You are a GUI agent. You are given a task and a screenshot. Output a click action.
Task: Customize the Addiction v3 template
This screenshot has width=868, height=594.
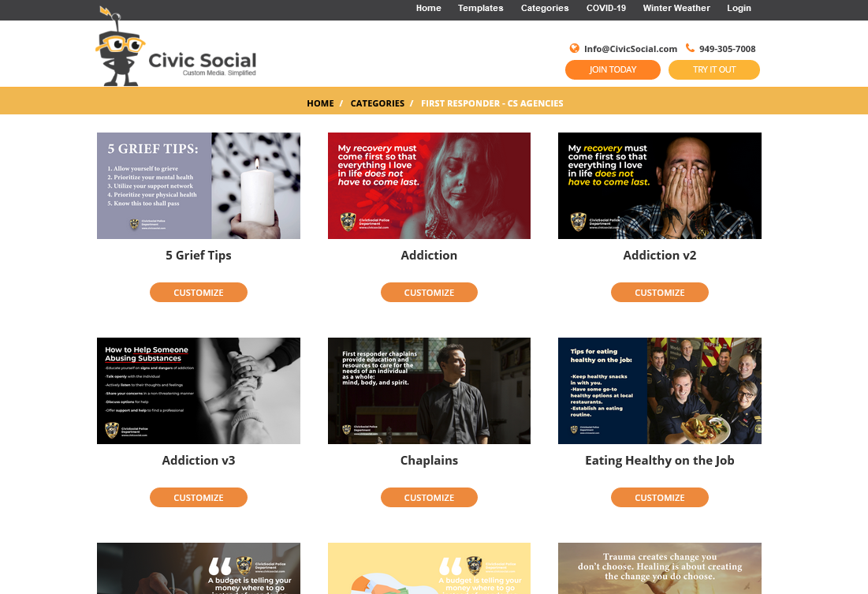199,498
